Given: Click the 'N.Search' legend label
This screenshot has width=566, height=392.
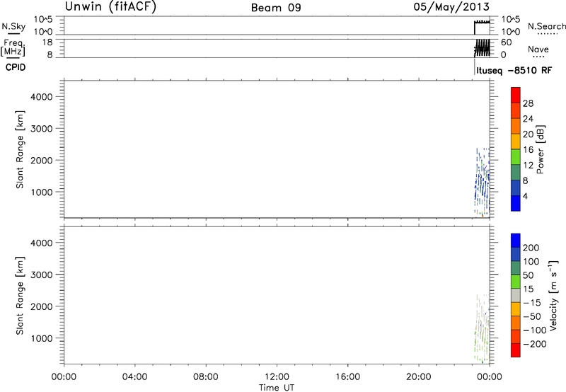Looking at the screenshot, I should (x=547, y=26).
